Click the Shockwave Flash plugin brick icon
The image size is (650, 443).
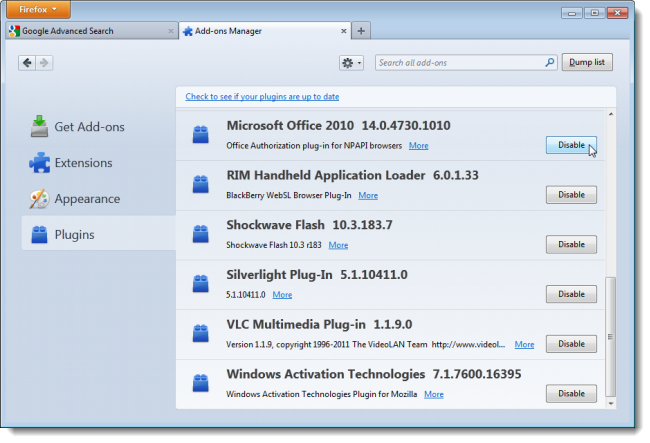201,234
